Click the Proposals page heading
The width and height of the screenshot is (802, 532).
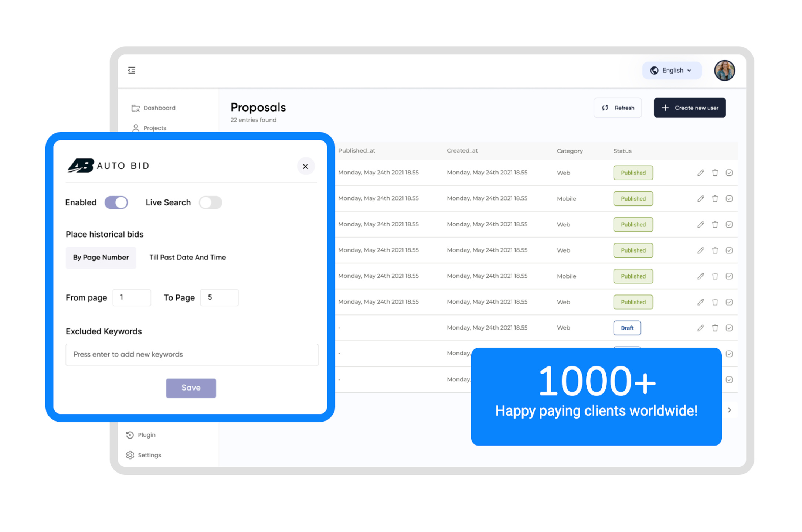258,107
